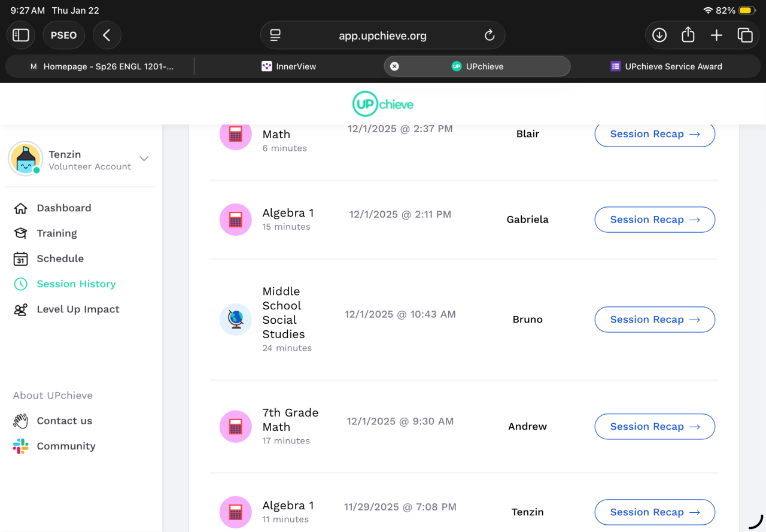Open the PSEO tab group selector
The width and height of the screenshot is (766, 532).
point(63,35)
